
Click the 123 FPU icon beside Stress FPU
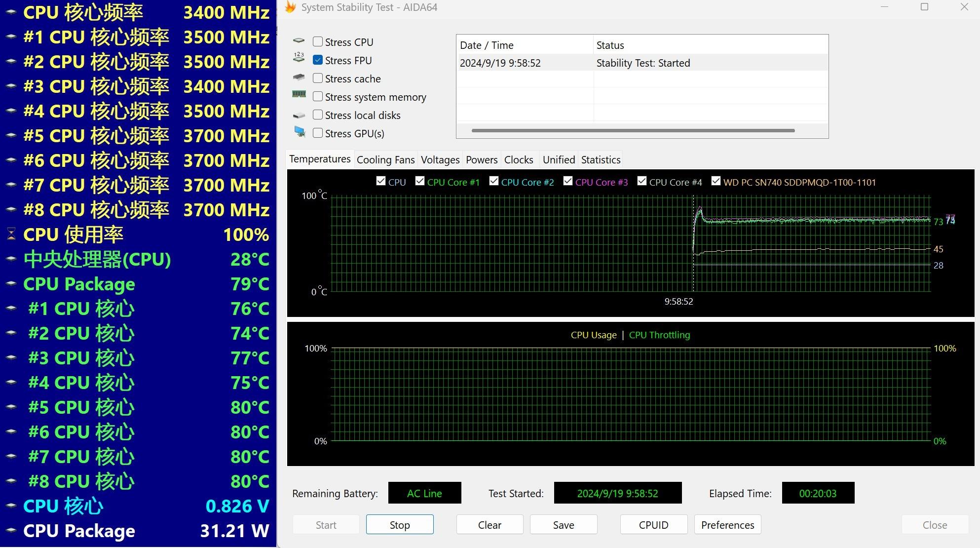(x=299, y=58)
